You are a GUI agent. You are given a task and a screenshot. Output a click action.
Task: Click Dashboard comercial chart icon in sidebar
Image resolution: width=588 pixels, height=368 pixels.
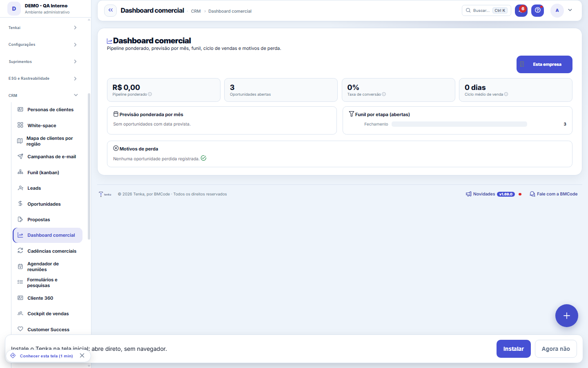(20, 235)
